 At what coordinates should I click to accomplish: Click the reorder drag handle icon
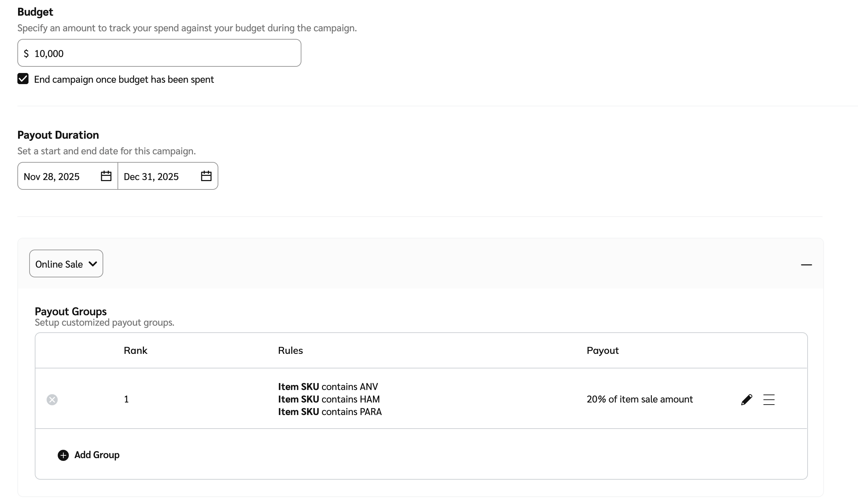click(769, 400)
